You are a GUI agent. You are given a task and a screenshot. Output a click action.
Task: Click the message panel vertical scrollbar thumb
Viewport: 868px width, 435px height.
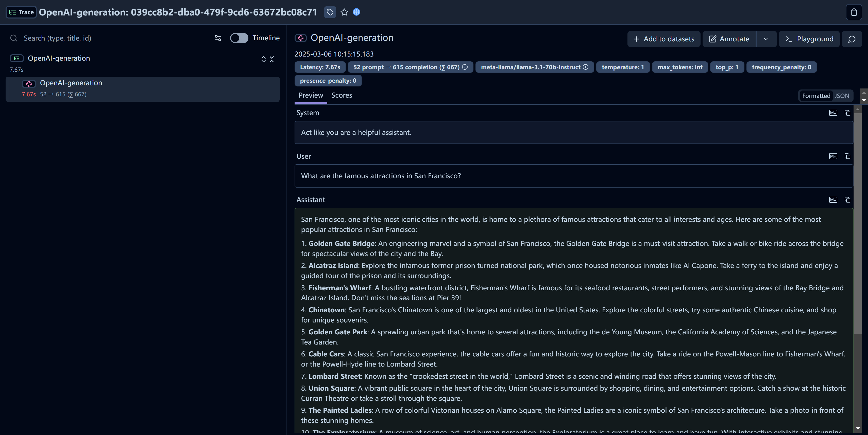pos(858,224)
